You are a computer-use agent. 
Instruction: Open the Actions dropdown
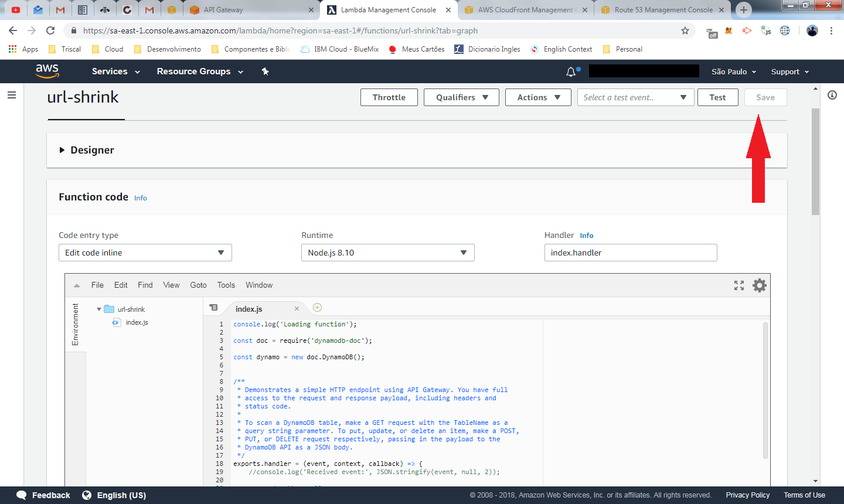pos(538,97)
